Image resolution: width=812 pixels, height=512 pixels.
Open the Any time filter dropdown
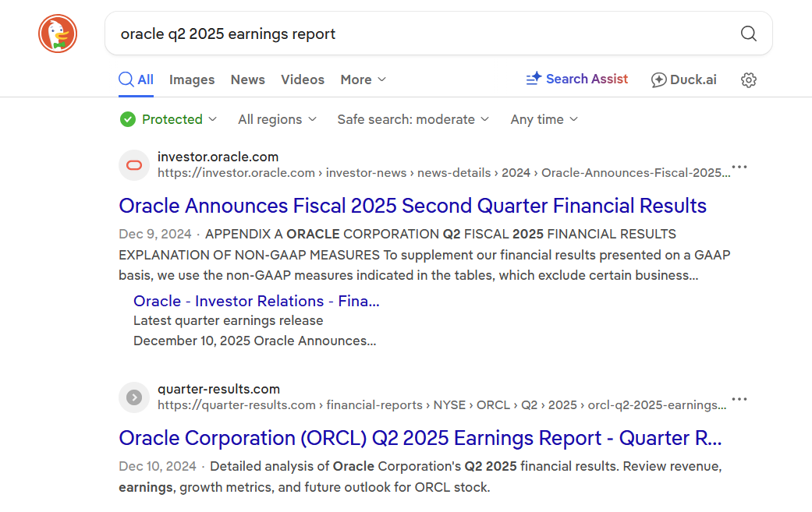tap(544, 119)
